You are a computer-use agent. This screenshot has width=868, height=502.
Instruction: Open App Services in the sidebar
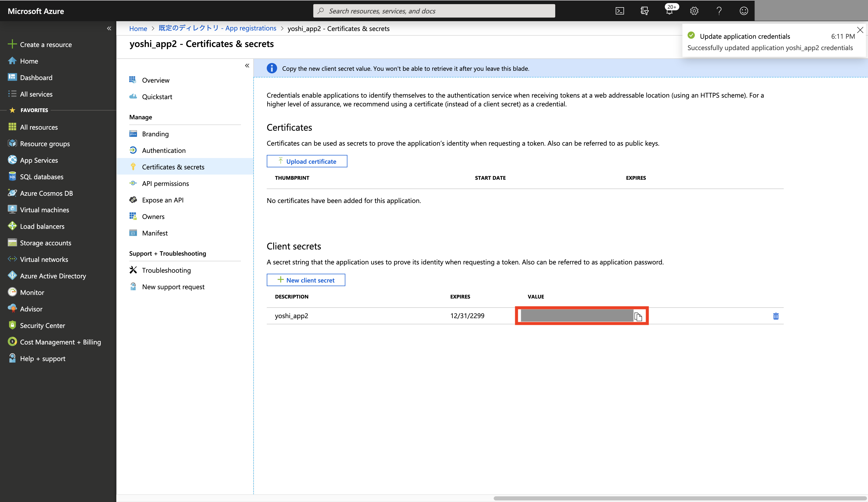pos(33,160)
